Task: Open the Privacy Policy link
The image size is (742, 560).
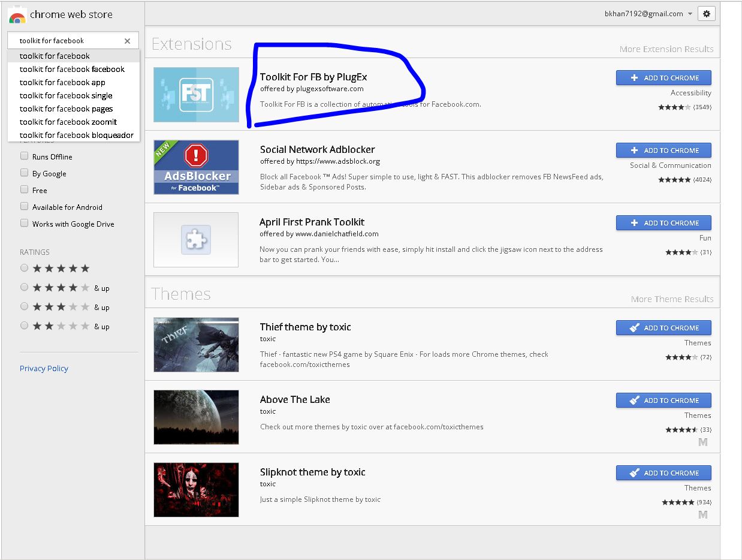Action: (44, 368)
